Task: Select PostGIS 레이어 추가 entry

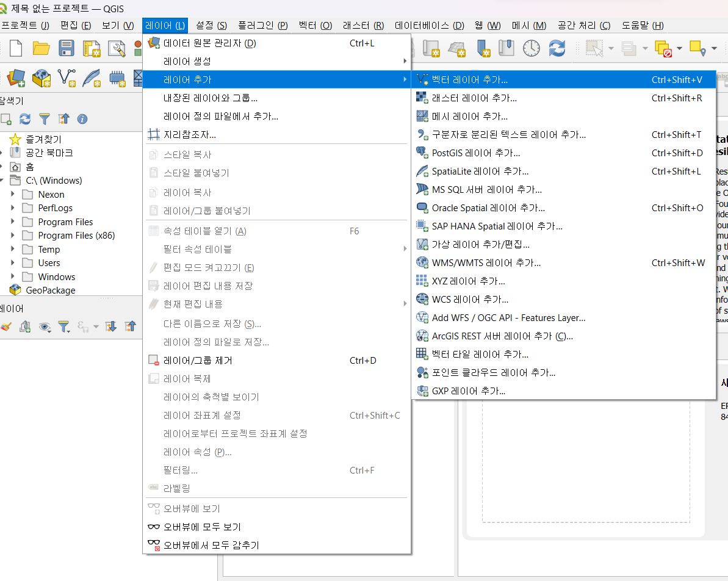Action: [x=564, y=153]
